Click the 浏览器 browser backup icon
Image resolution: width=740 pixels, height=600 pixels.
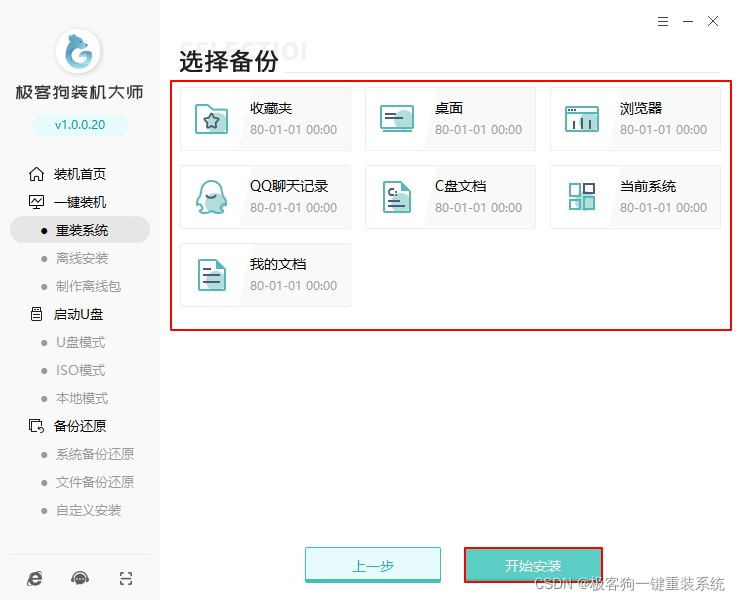581,119
